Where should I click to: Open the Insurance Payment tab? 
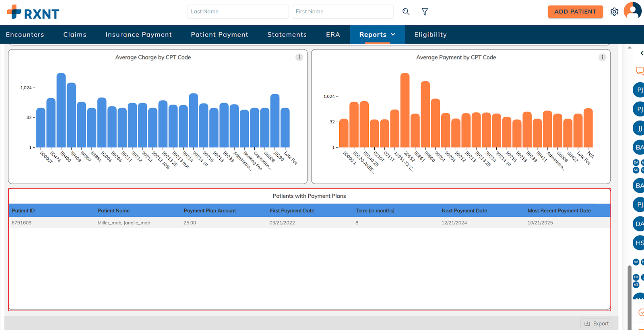click(x=138, y=35)
